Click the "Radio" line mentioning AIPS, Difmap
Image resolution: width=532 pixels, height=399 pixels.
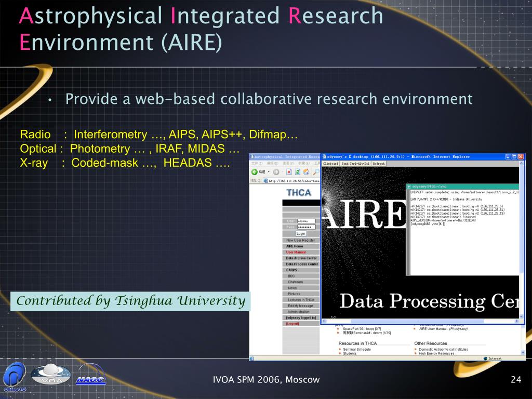click(x=159, y=135)
